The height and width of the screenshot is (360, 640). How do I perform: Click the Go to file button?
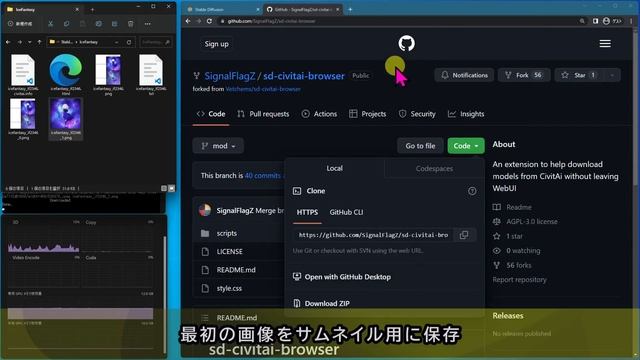[420, 146]
